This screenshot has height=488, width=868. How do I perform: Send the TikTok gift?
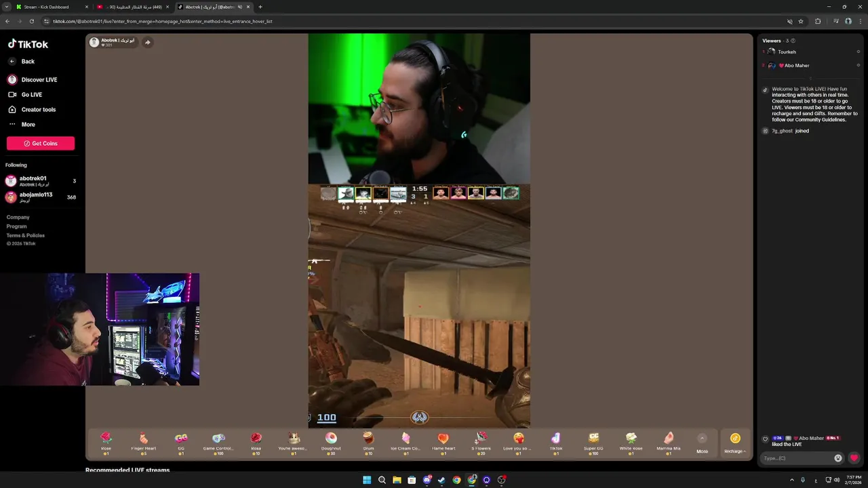point(556,443)
